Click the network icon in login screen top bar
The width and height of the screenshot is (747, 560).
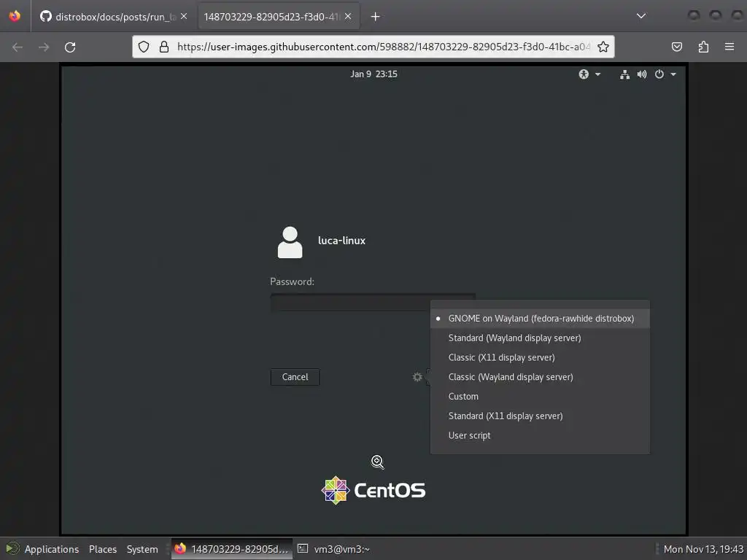(624, 74)
